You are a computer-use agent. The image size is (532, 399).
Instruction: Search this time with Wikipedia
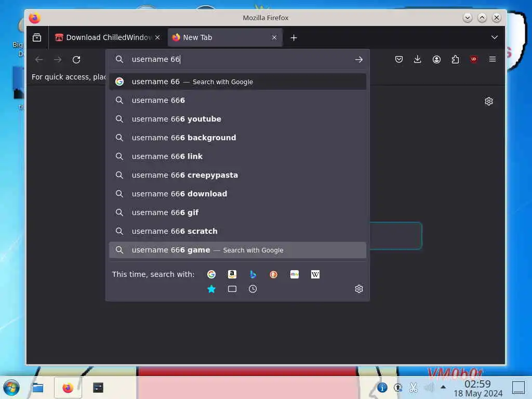coord(315,274)
